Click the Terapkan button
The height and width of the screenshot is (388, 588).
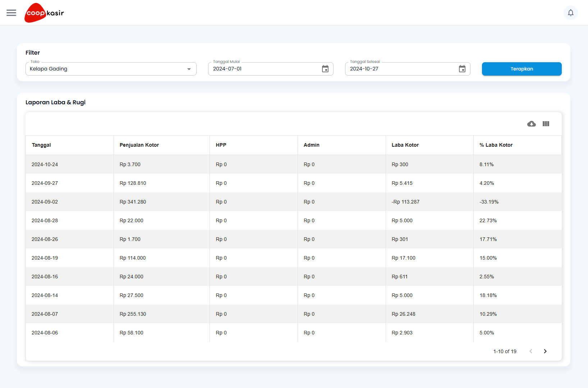522,69
